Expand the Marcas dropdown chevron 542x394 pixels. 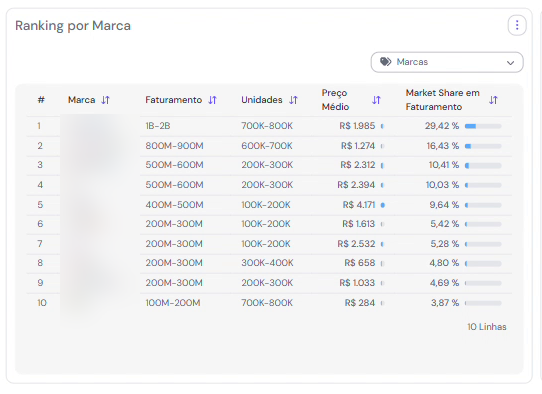click(x=510, y=63)
